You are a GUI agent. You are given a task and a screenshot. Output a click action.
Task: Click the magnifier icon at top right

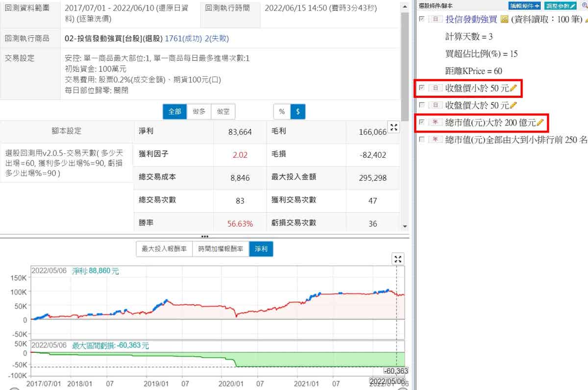click(584, 6)
